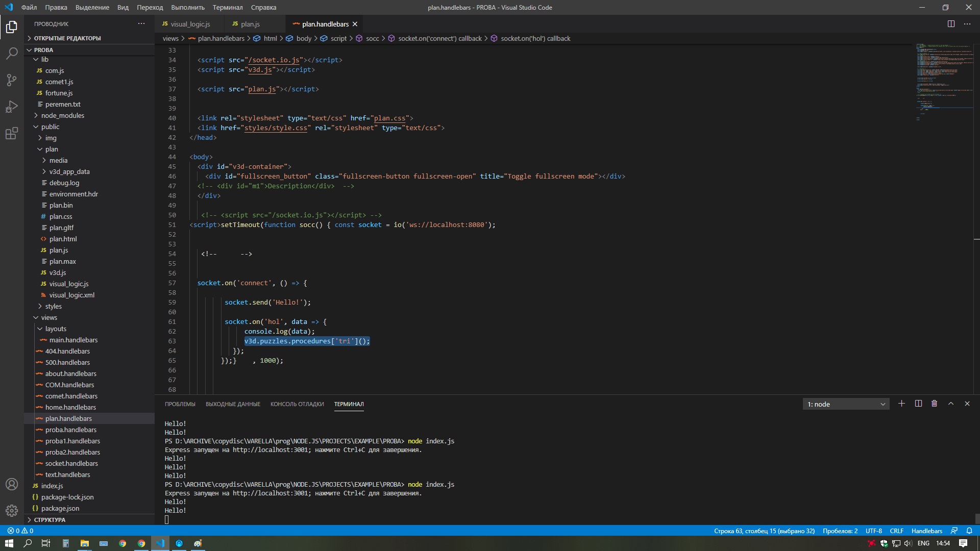Collapse the PROBA root folder

(89, 50)
